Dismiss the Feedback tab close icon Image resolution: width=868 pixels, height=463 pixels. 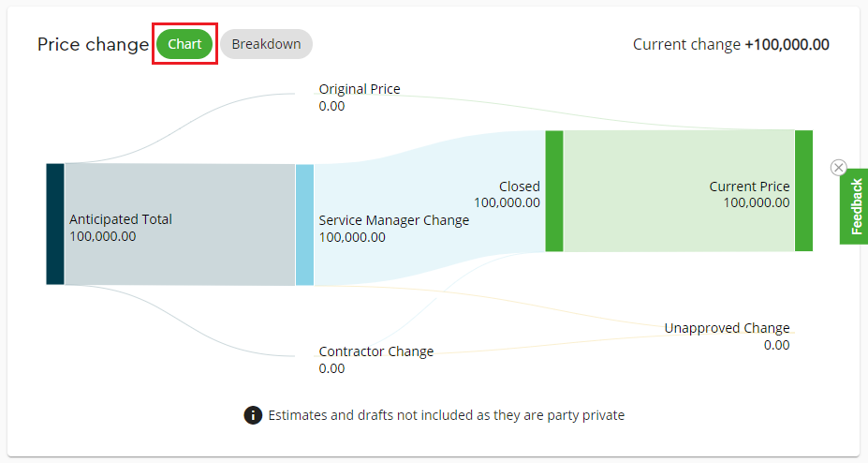pyautogui.click(x=838, y=167)
